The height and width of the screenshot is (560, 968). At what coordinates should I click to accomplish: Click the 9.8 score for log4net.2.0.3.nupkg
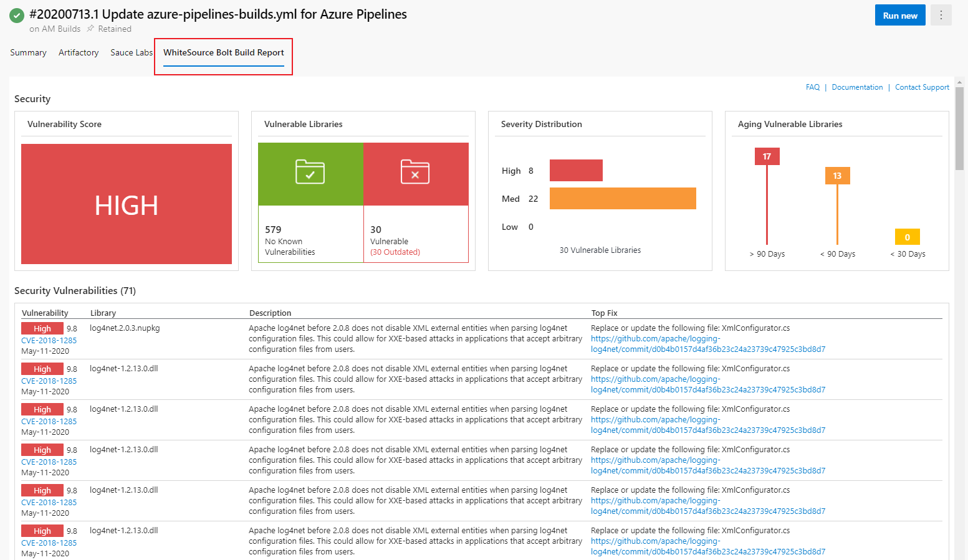point(72,328)
